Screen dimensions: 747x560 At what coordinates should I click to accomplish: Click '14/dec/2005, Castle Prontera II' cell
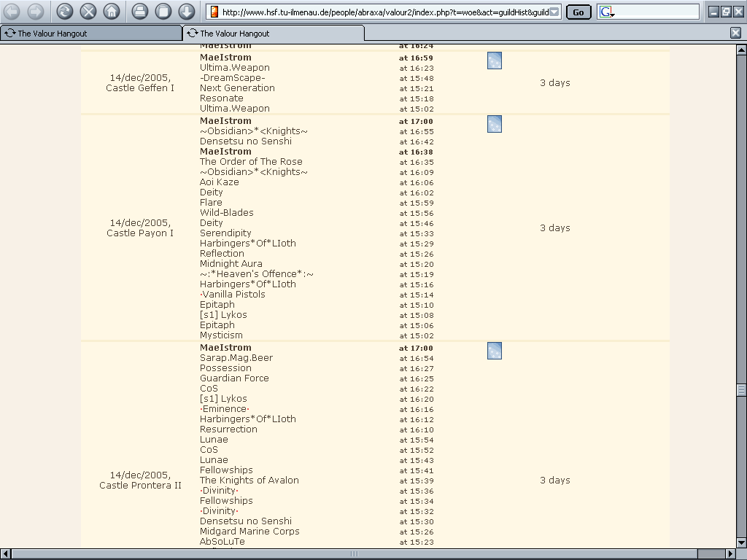(140, 480)
